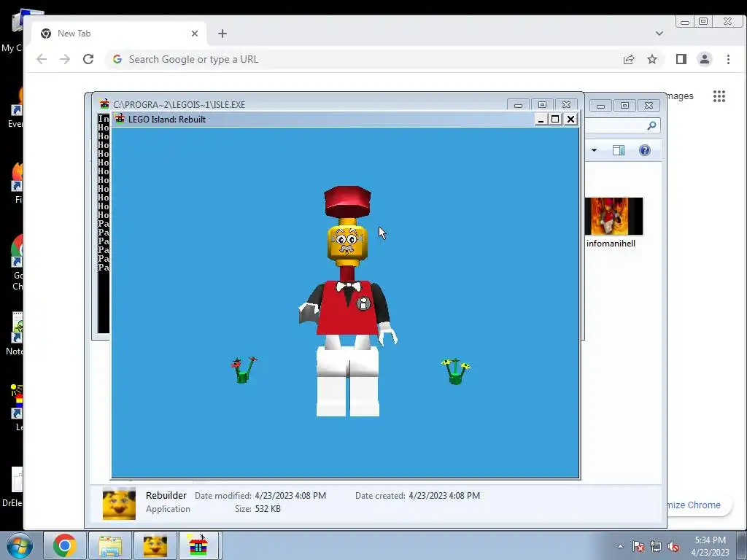This screenshot has width=747, height=560.
Task: Open a new Chrome tab
Action: point(222,34)
